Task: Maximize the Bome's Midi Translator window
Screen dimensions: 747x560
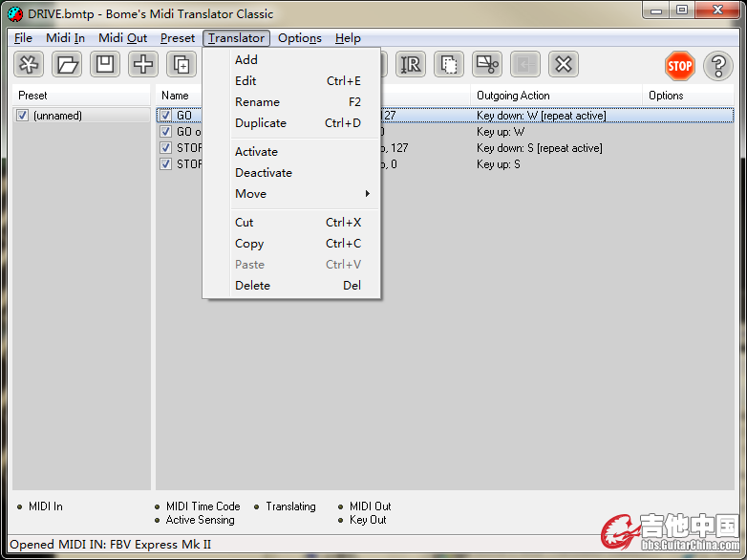Action: click(x=682, y=10)
